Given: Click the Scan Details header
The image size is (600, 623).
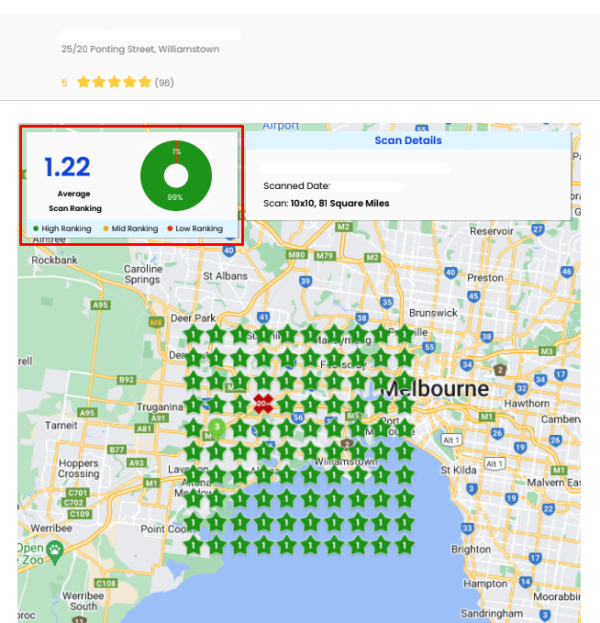Looking at the screenshot, I should (408, 140).
